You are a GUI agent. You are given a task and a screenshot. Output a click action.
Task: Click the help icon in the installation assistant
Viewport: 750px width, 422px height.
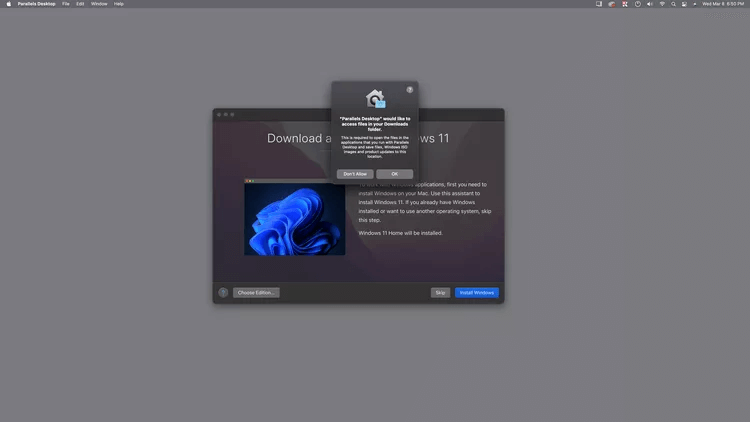click(223, 292)
